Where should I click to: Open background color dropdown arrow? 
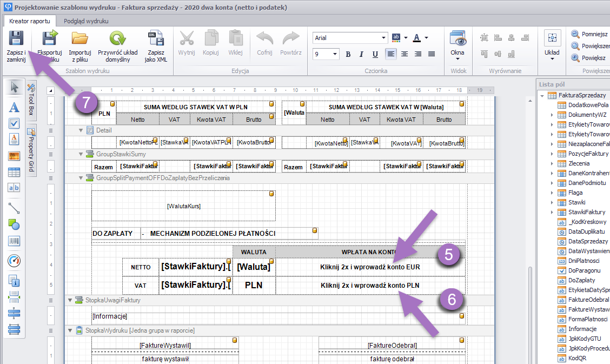(406, 38)
